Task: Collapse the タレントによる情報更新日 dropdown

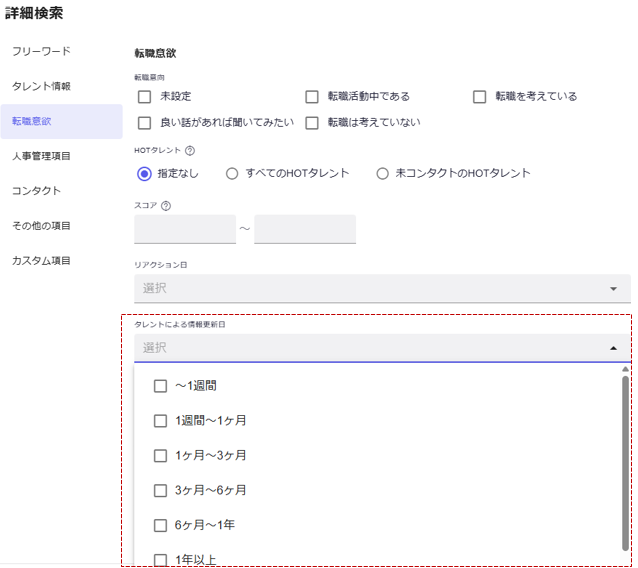Action: tap(612, 348)
